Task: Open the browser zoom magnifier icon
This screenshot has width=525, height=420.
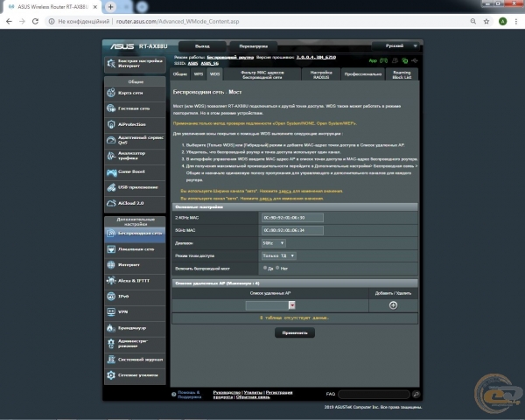Action: 473,21
